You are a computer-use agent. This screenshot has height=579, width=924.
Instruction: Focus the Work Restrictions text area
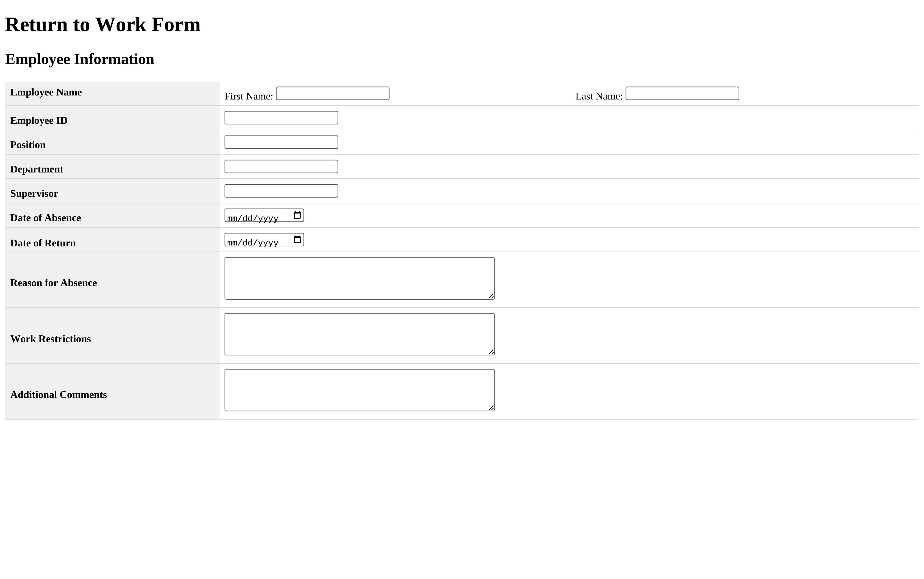(359, 334)
